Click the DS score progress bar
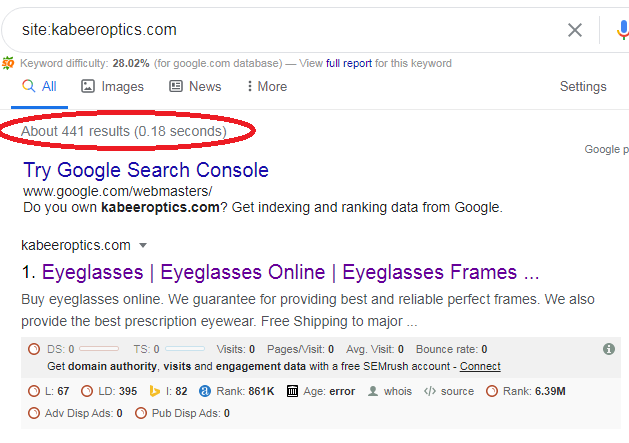This screenshot has height=443, width=629. click(99, 349)
